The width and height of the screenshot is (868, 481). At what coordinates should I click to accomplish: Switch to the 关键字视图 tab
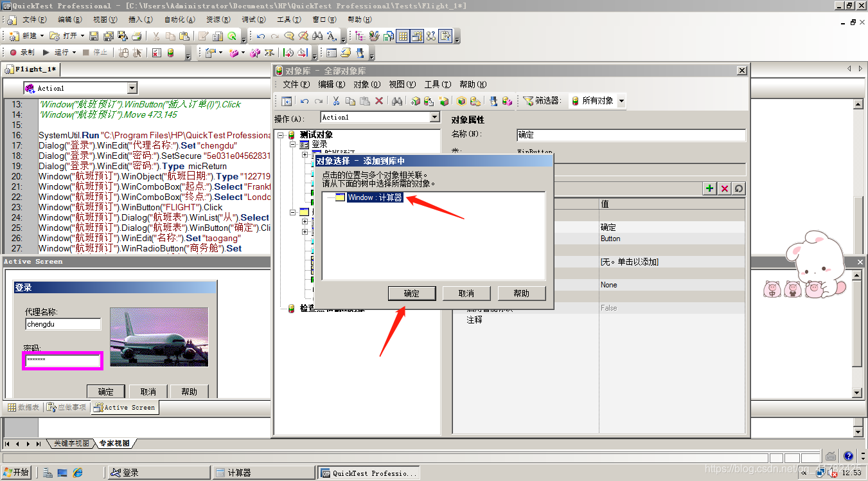tap(71, 444)
